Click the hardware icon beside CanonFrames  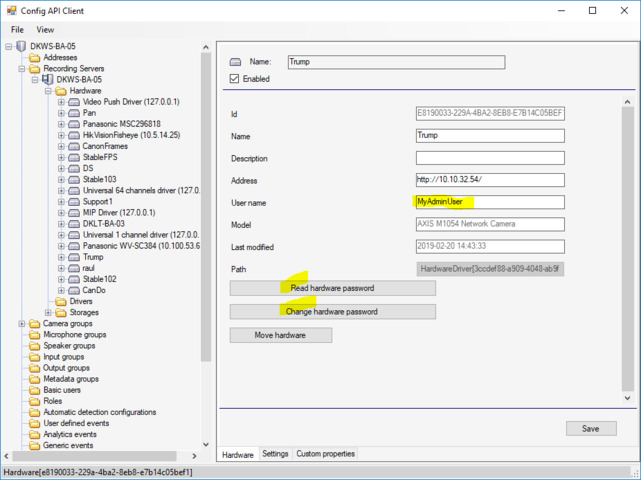pyautogui.click(x=74, y=146)
